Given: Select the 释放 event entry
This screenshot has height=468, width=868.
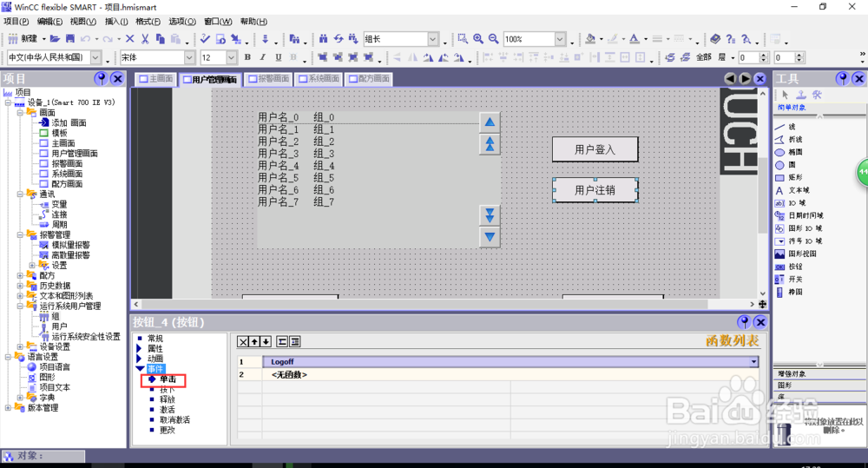Looking at the screenshot, I should point(168,399).
